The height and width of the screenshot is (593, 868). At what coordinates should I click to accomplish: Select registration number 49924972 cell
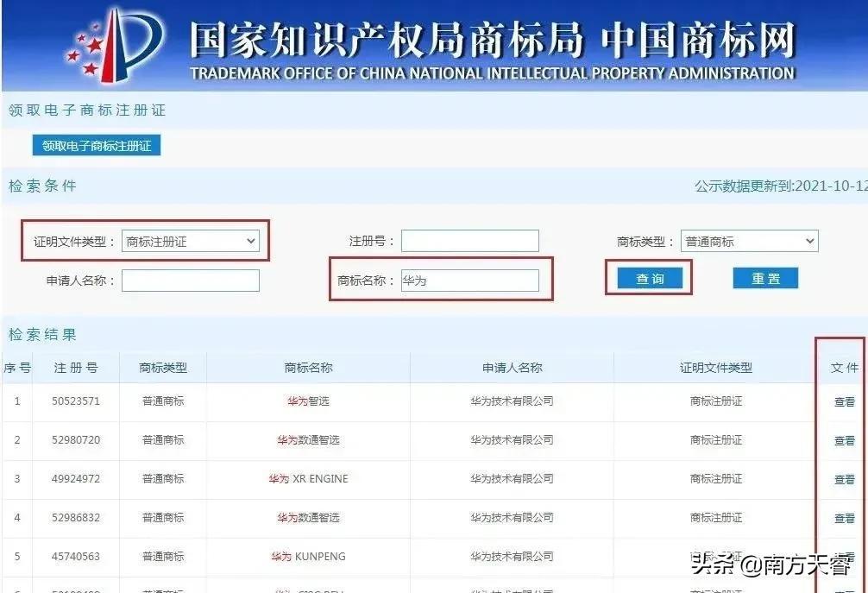pyautogui.click(x=76, y=478)
